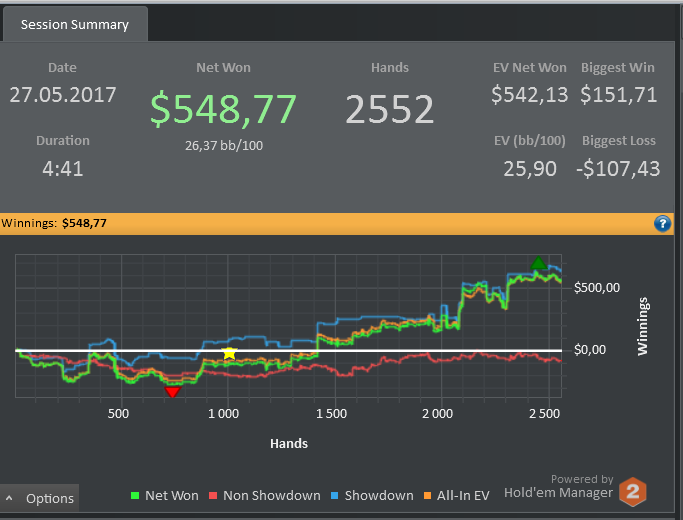Click the 1 000 hands axis label

(223, 413)
